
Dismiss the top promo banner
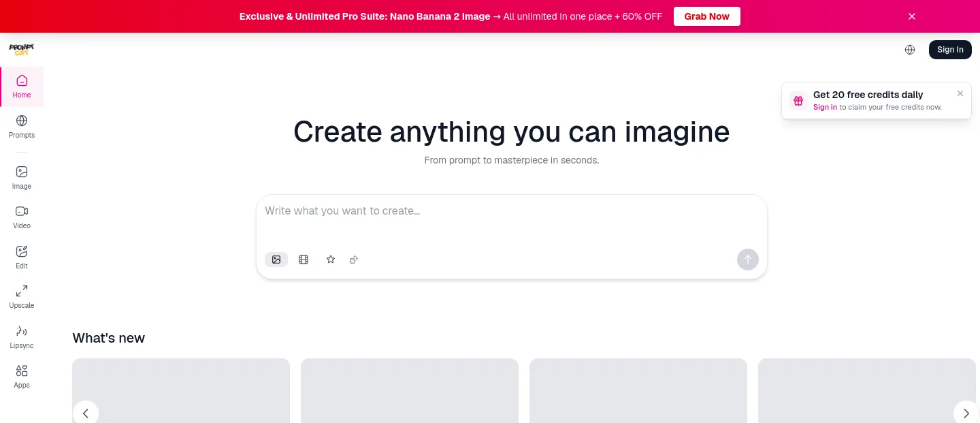912,16
